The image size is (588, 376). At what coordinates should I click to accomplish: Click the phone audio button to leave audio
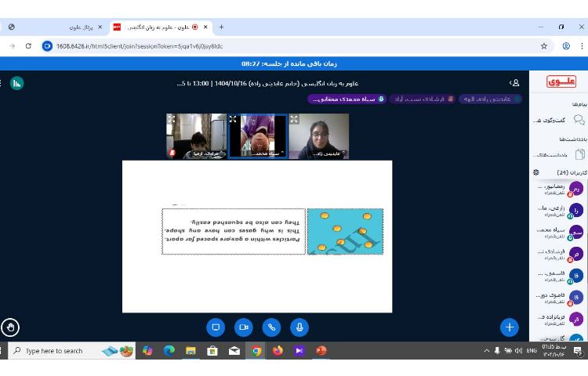point(271,327)
